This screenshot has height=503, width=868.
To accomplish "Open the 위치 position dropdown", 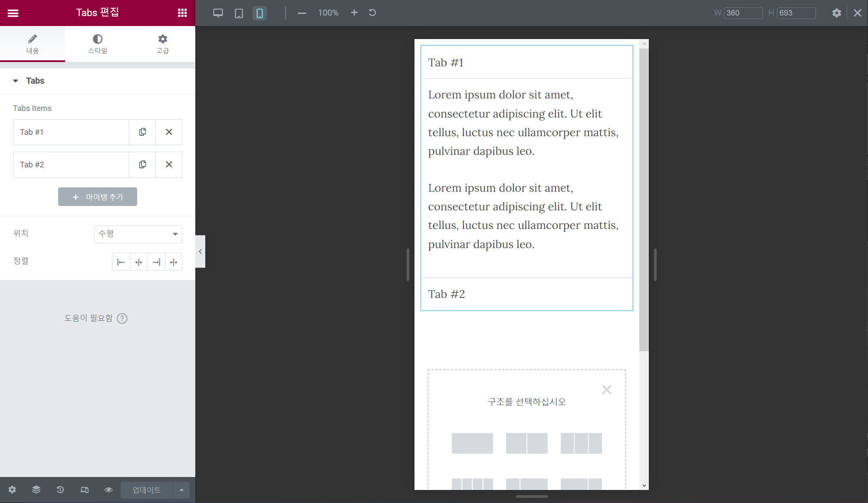I will (x=138, y=234).
